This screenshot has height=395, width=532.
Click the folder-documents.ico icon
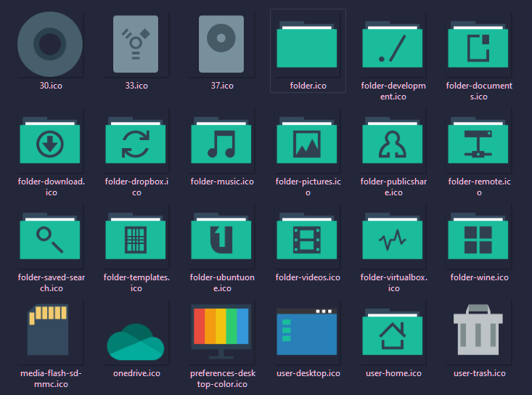[x=478, y=46]
